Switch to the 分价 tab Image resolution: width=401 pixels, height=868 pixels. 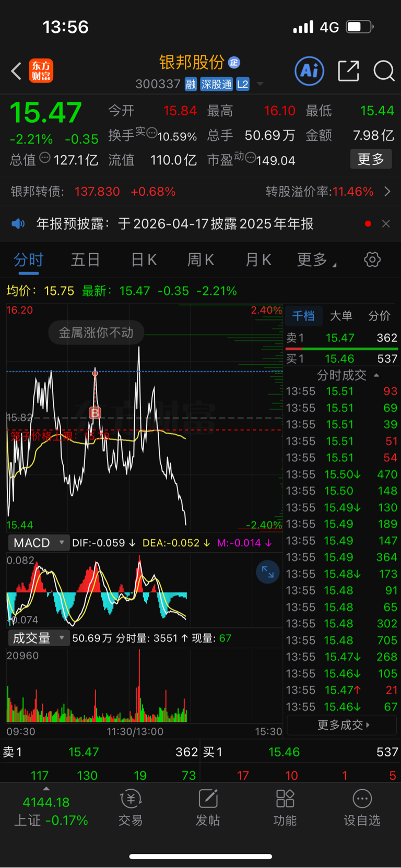(x=380, y=316)
